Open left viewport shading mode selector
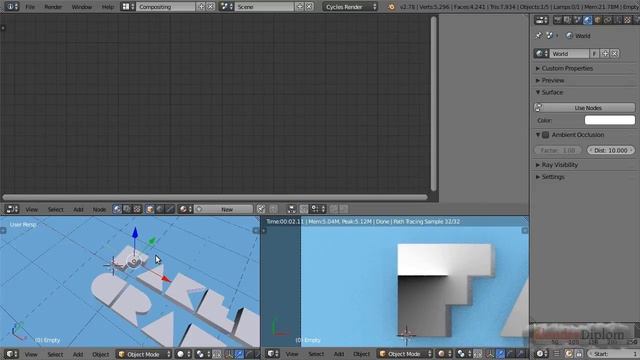640x360 pixels. coord(184,354)
